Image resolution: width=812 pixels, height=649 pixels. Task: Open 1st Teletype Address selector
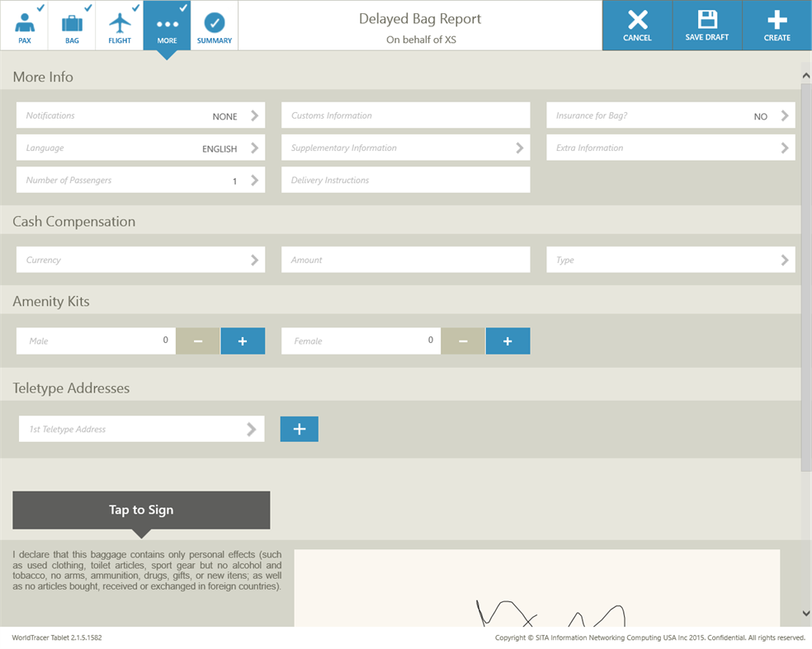141,429
